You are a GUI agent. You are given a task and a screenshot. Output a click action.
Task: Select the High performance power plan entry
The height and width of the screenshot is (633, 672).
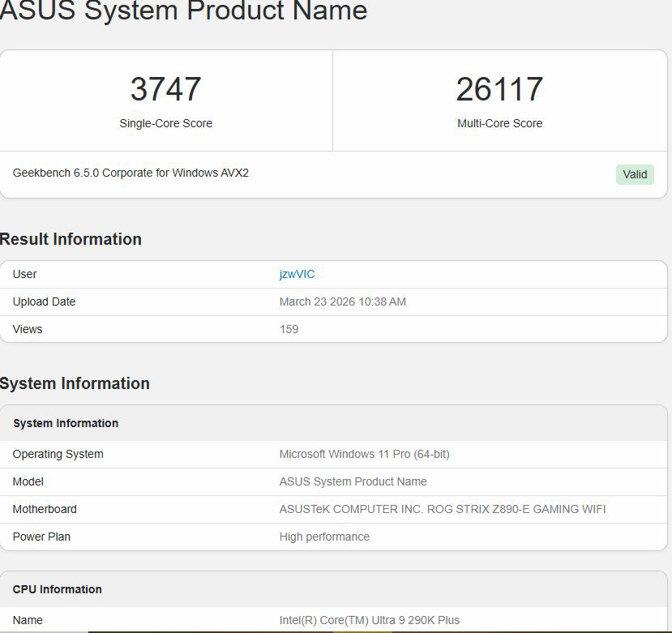[324, 537]
